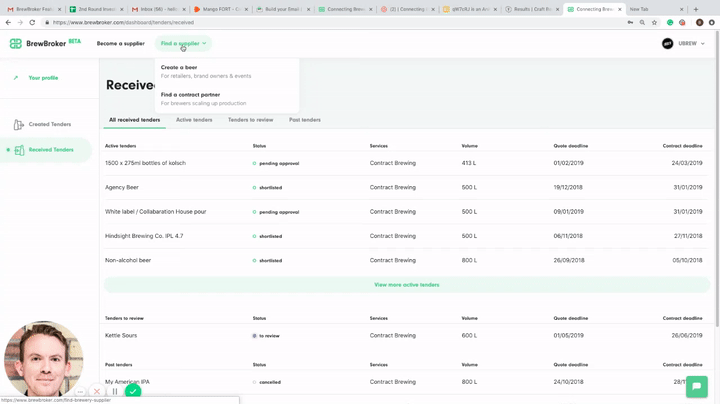Click the Created Tenders sidebar icon
The image size is (720, 404).
(x=18, y=125)
